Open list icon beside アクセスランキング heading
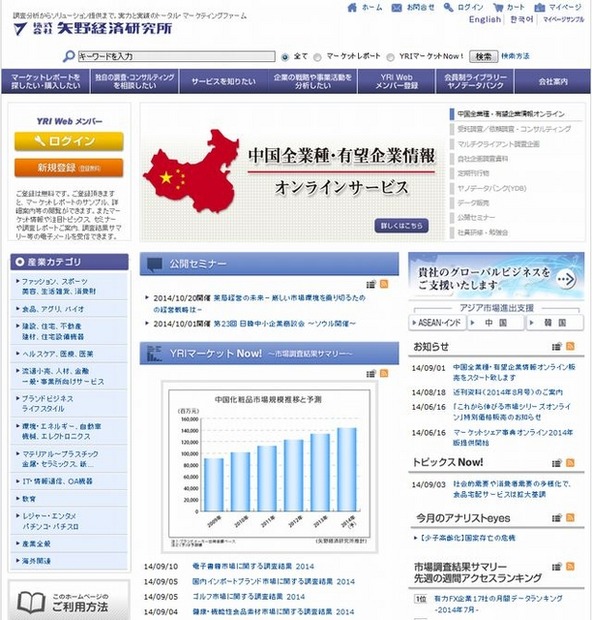The image size is (592, 620). point(557,567)
